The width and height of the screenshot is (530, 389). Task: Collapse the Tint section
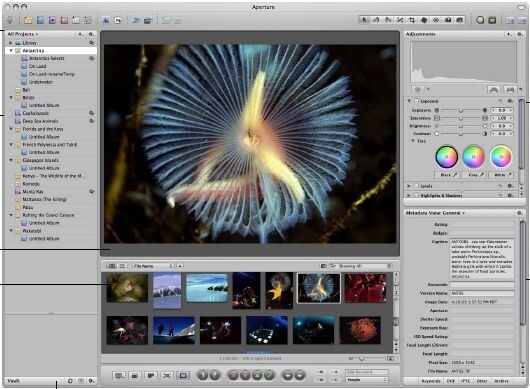(x=413, y=141)
